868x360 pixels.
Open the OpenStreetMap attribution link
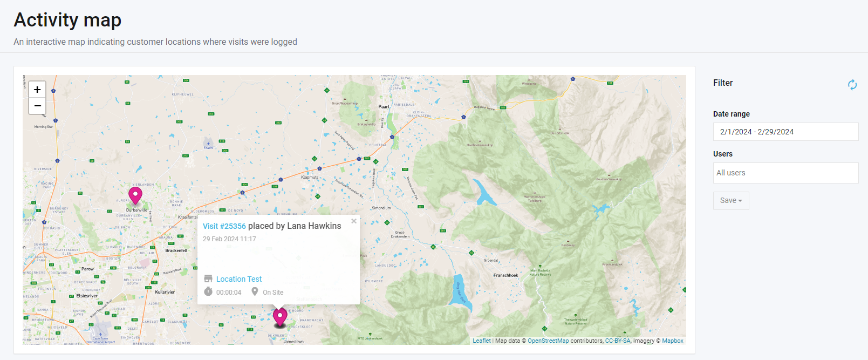[548, 341]
